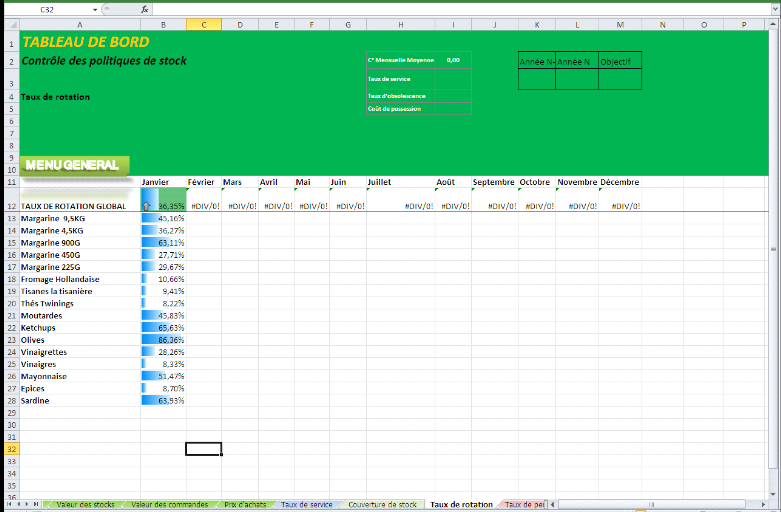The image size is (781, 512).
Task: Click the Olives data bar cell
Action: click(x=163, y=340)
